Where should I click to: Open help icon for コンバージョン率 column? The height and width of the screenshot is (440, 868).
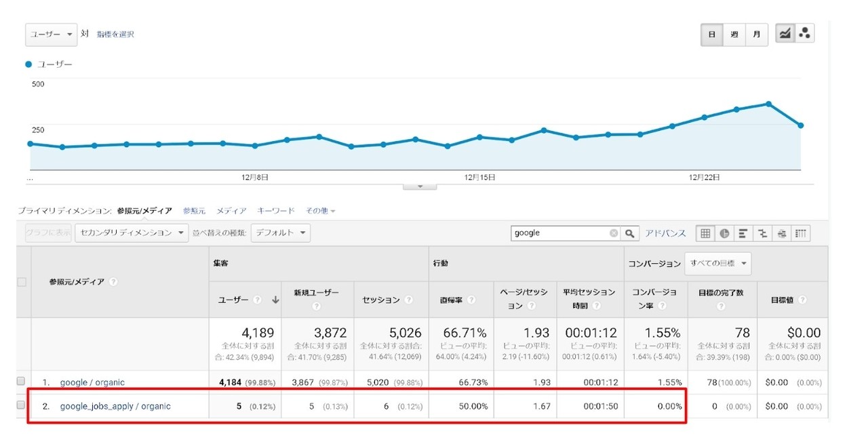pyautogui.click(x=662, y=306)
